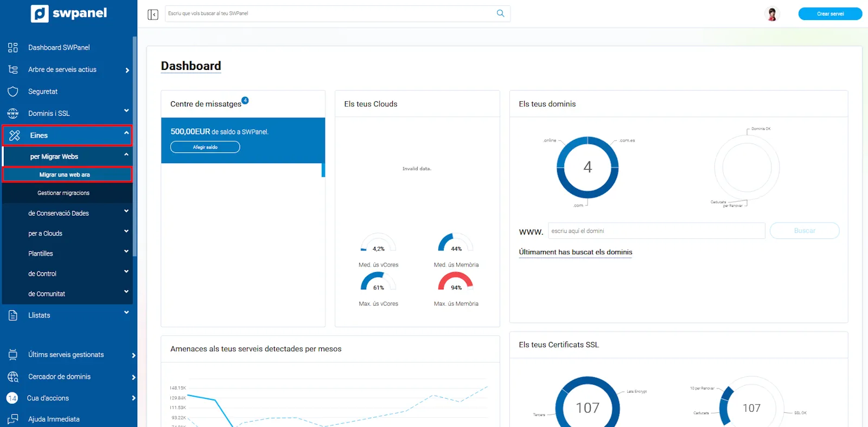Expand the Plantilles chevron
This screenshot has height=427, width=868.
[x=126, y=251]
